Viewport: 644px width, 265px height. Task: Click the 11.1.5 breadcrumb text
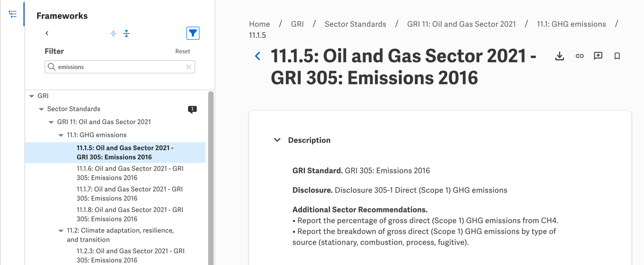pyautogui.click(x=258, y=35)
